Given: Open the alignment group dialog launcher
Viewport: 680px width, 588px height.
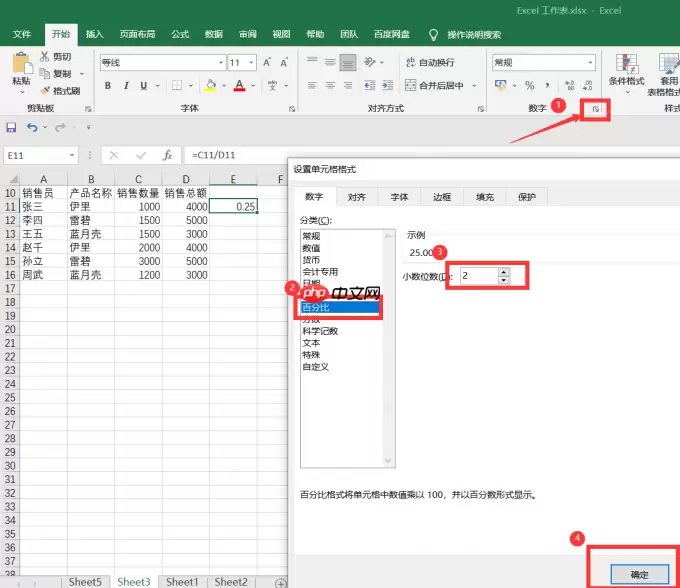Looking at the screenshot, I should (x=481, y=109).
